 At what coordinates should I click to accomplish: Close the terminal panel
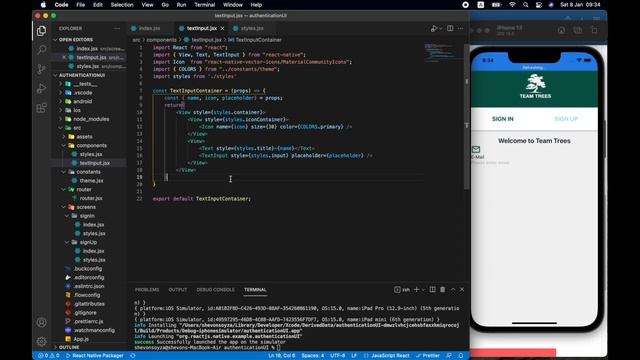pyautogui.click(x=462, y=289)
